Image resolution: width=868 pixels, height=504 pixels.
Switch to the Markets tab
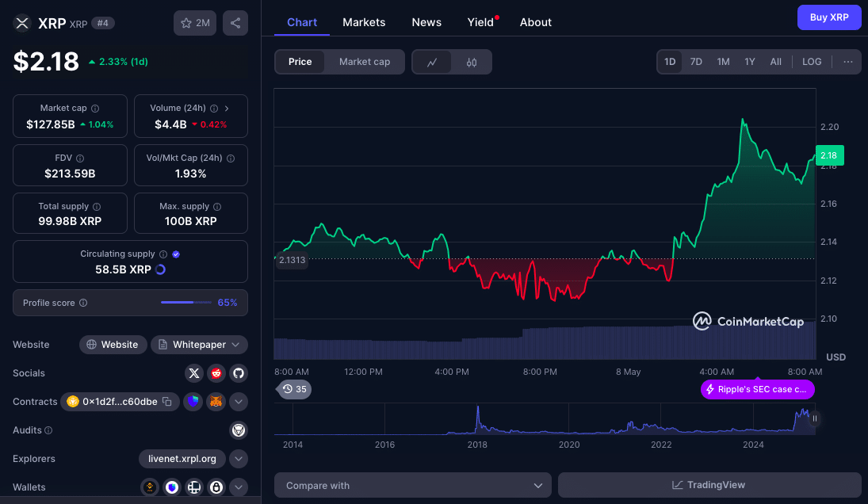tap(364, 23)
